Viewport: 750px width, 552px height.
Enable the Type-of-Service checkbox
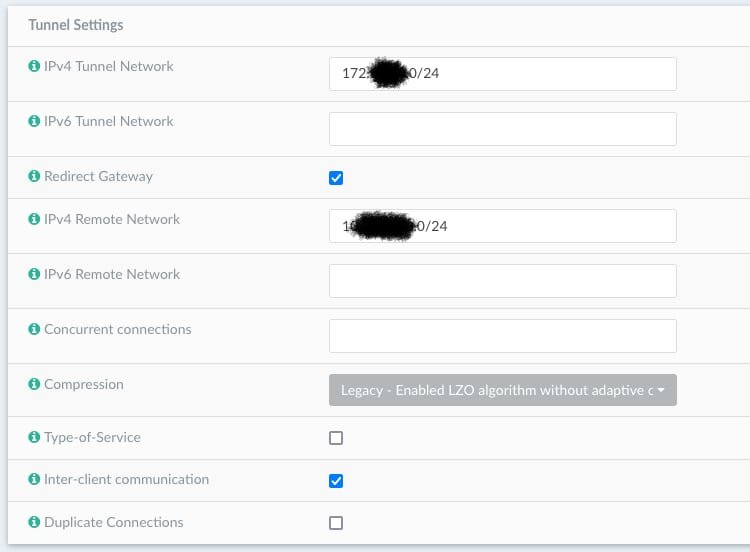tap(336, 438)
